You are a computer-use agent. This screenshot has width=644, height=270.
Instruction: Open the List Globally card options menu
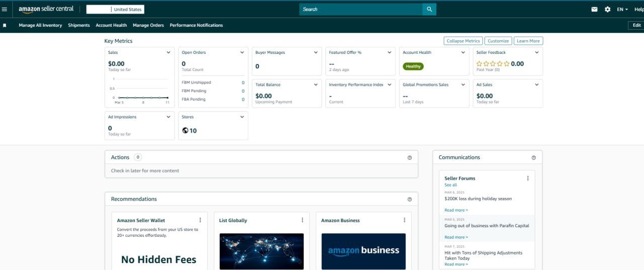[302, 220]
